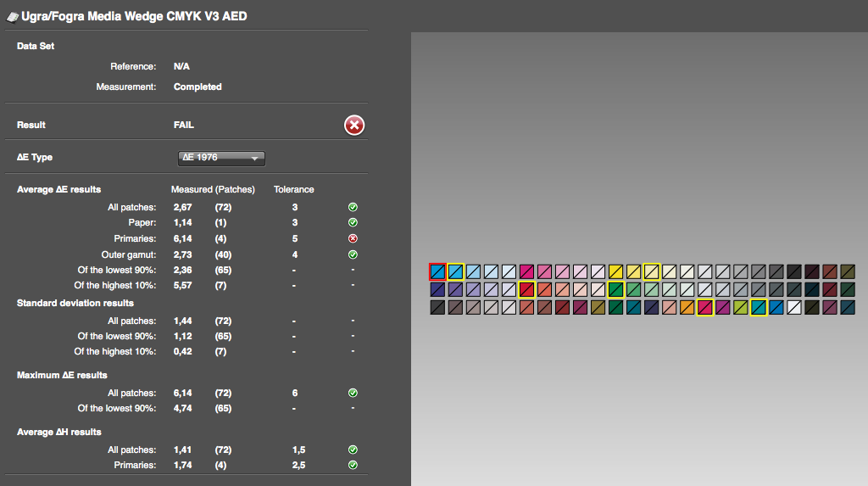The image size is (868, 486).
Task: Click green check for ΔH All patches
Action: click(x=353, y=450)
